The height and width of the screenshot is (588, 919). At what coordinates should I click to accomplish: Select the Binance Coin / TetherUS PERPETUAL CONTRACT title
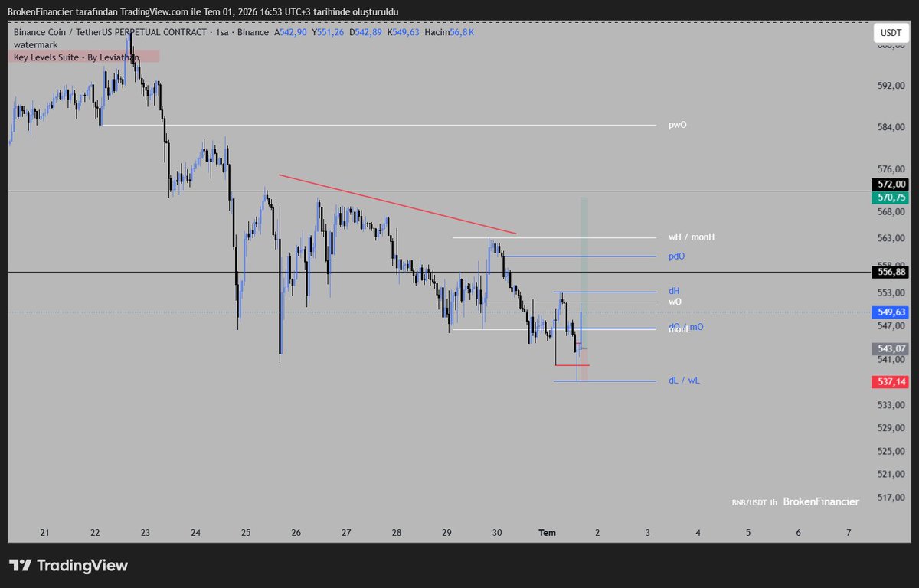pos(110,32)
